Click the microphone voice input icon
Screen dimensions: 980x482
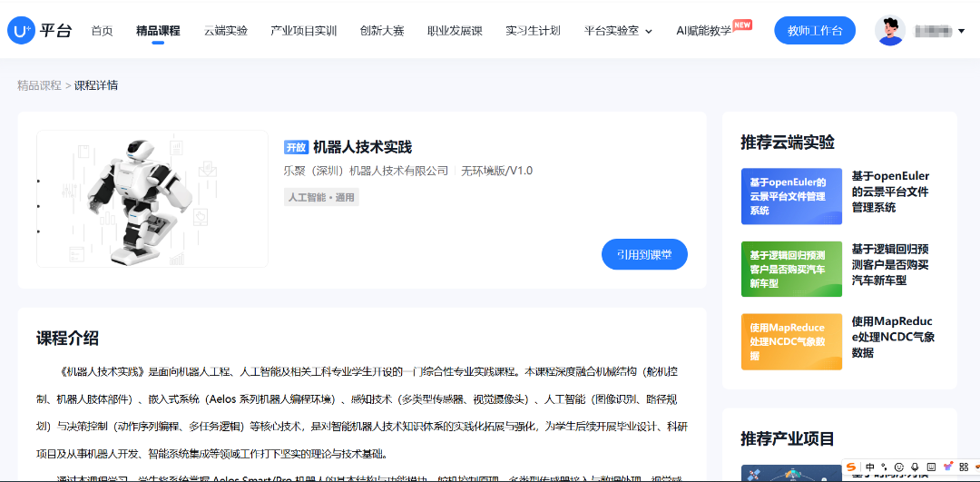coord(915,467)
